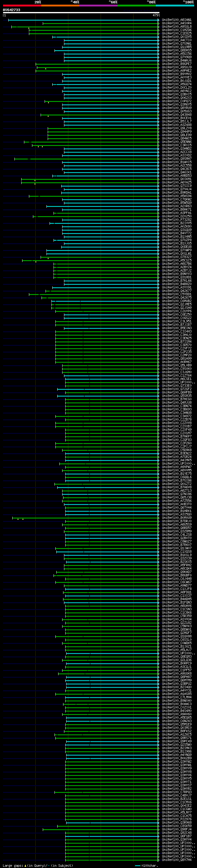Click the yellow gap marker on the UniRef100_C0PQ72 row

(48, 103)
